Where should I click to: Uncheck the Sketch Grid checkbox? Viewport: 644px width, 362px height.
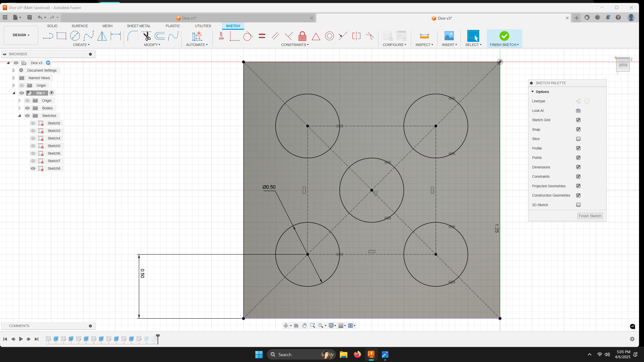(578, 120)
